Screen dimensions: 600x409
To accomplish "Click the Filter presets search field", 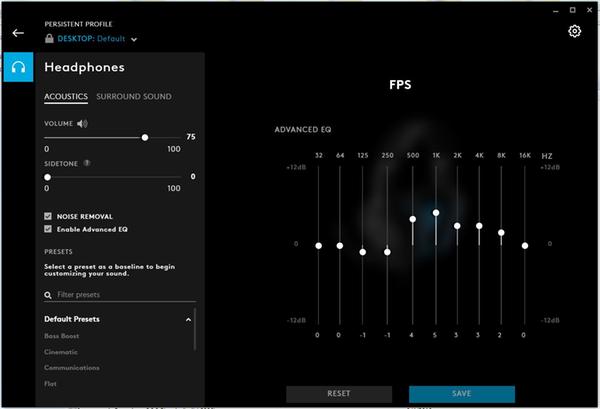I will [x=120, y=295].
